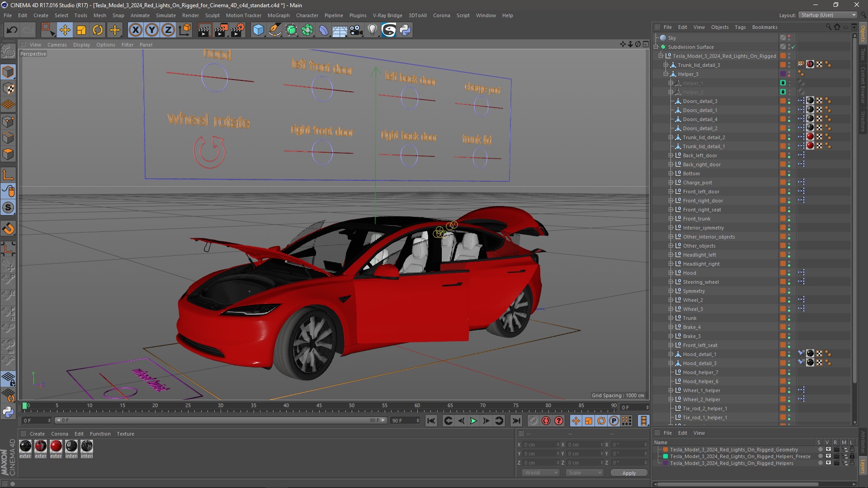Add a Subdivision Surface generator
Screen dimensions: 868x488
[x=291, y=30]
